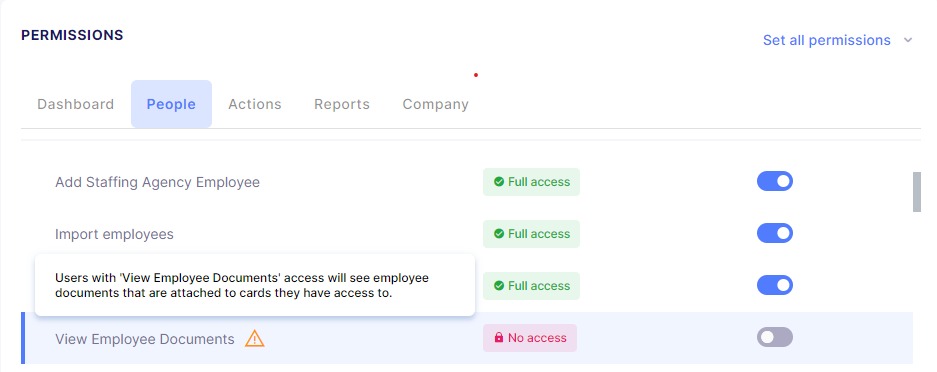The image size is (937, 372).
Task: Click checkmark icon on Add Staffing Agency badge
Action: click(x=499, y=182)
